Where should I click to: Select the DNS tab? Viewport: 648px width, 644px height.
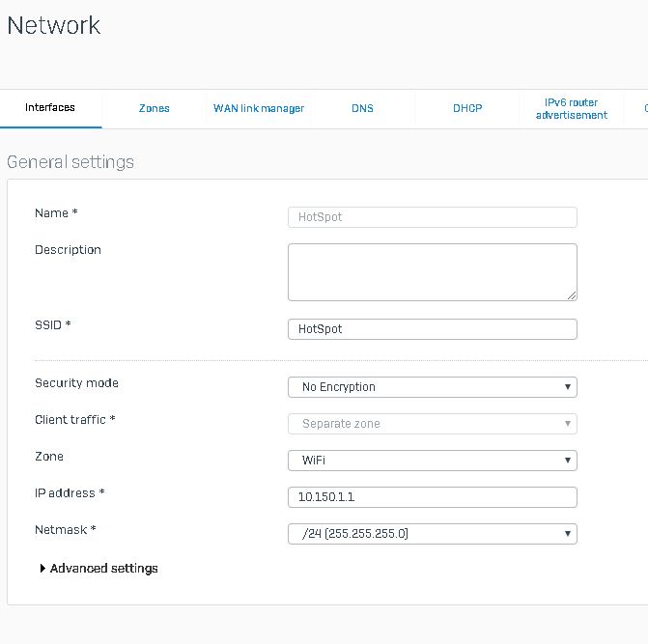pos(362,108)
